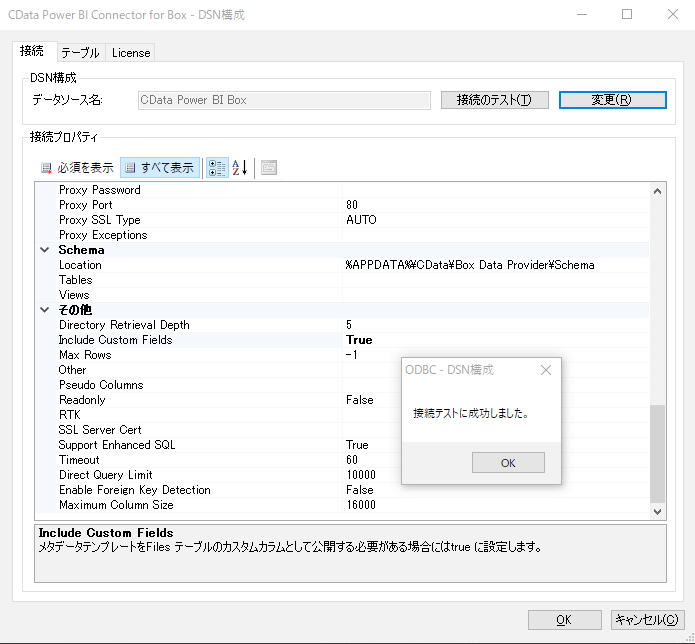Maximize the DSN構成 main window
The image size is (695, 644).
pyautogui.click(x=627, y=15)
